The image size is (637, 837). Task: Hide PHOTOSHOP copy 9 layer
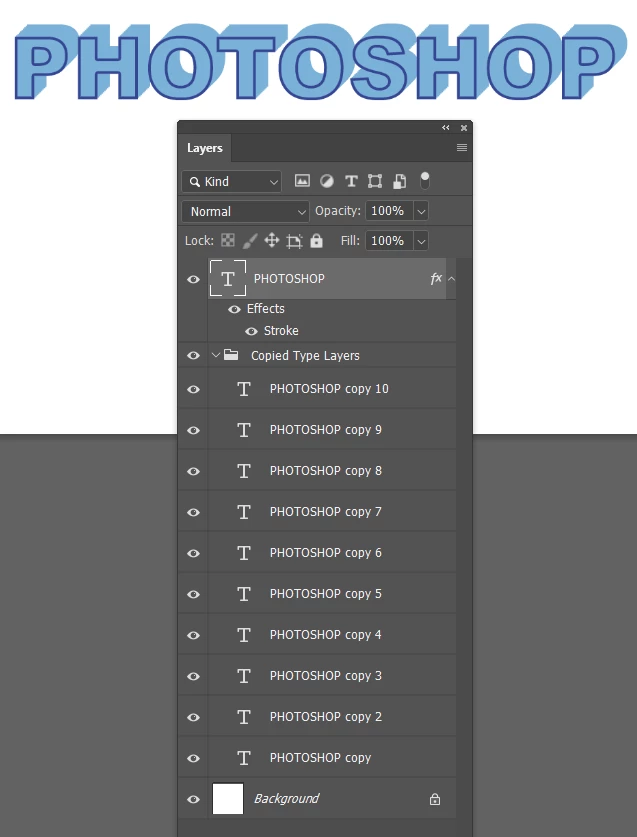point(193,430)
